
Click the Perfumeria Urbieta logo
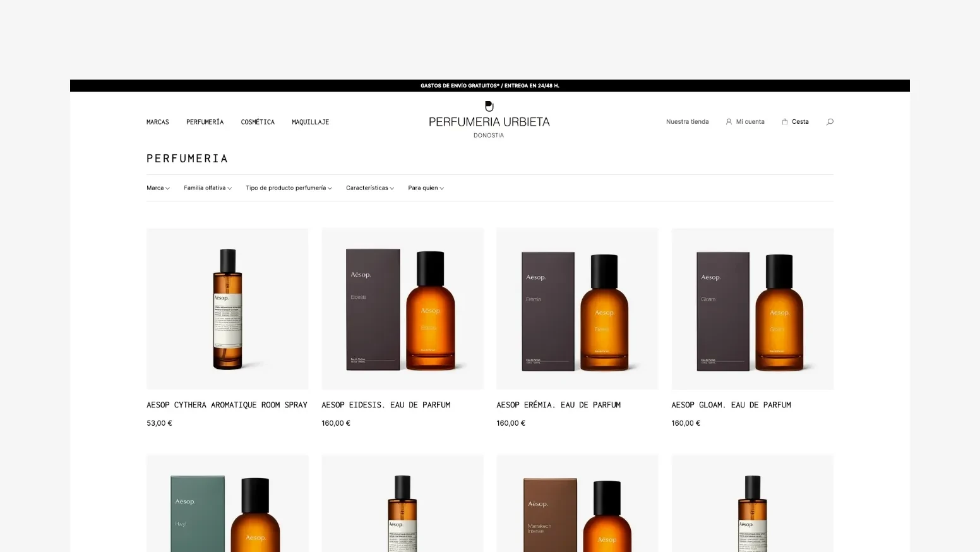pyautogui.click(x=489, y=119)
